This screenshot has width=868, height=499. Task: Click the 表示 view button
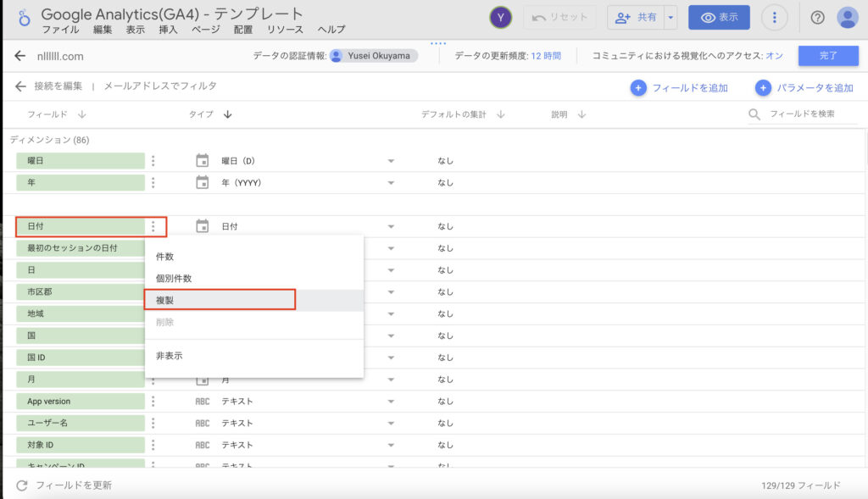(x=719, y=18)
